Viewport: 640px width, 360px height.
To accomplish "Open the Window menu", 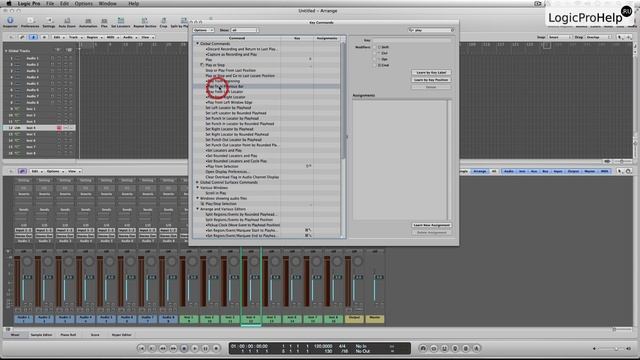I will [108, 3].
